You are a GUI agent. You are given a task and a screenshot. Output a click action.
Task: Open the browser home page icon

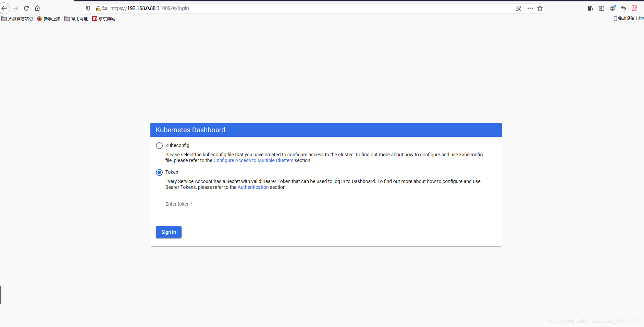(37, 8)
